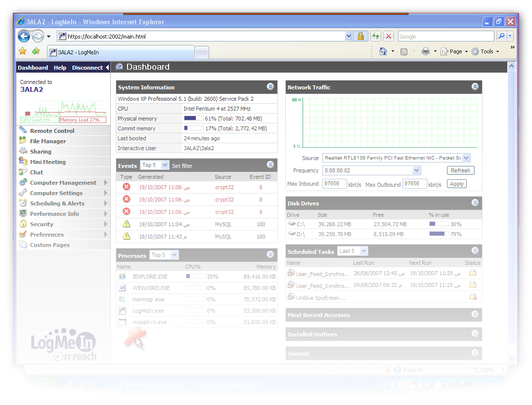
Task: Collapse the Events panel
Action: coord(270,164)
